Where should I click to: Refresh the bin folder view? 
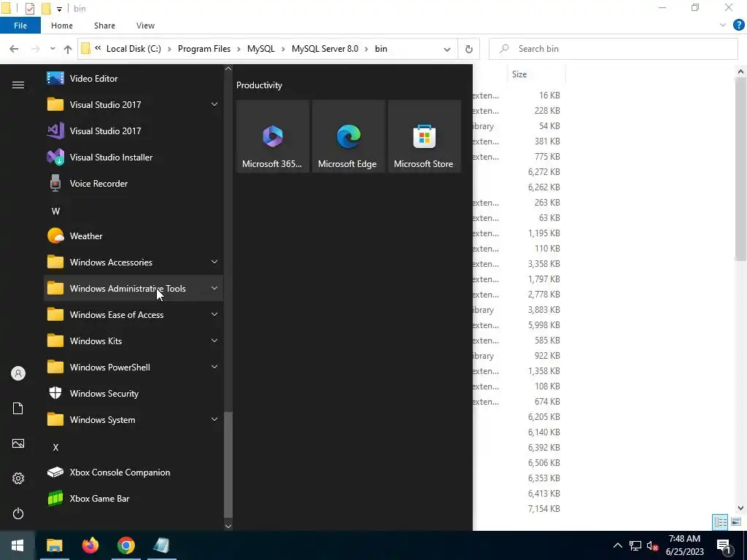click(x=469, y=49)
